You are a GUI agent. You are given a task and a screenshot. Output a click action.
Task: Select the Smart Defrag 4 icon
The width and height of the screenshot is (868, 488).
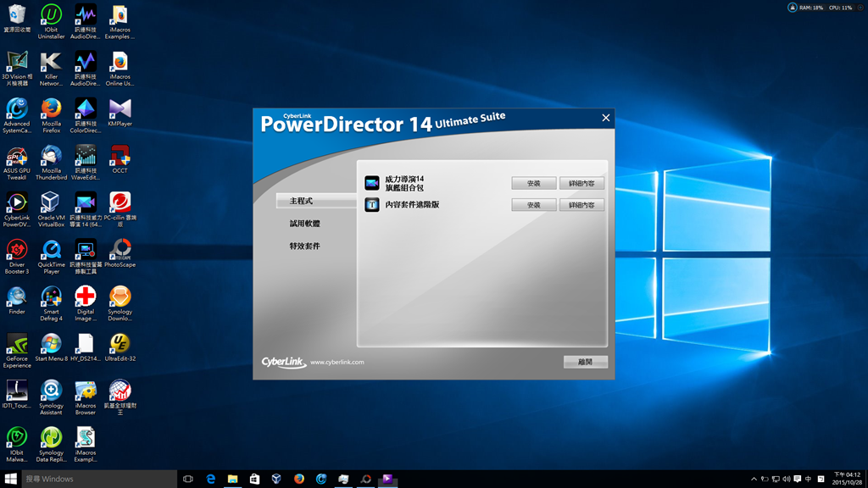tap(51, 304)
